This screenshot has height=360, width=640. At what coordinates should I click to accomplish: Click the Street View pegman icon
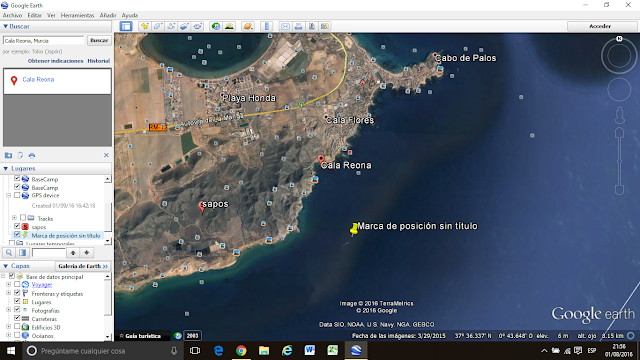[x=620, y=115]
